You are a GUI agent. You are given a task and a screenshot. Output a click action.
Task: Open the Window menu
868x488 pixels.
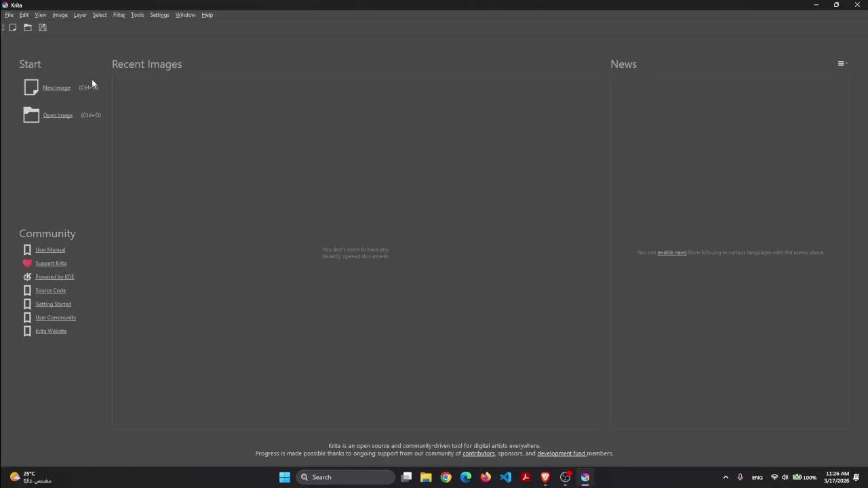click(x=185, y=15)
